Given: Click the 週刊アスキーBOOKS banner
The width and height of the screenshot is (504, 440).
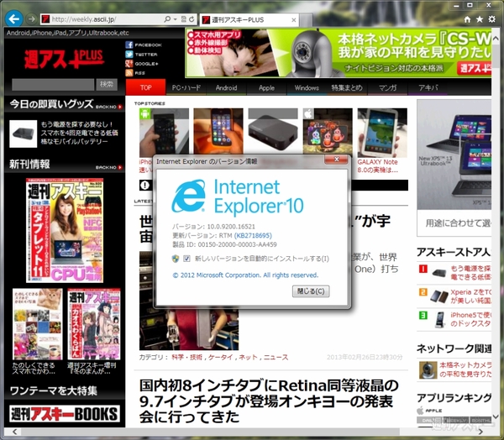Looking at the screenshot, I should click(x=65, y=414).
